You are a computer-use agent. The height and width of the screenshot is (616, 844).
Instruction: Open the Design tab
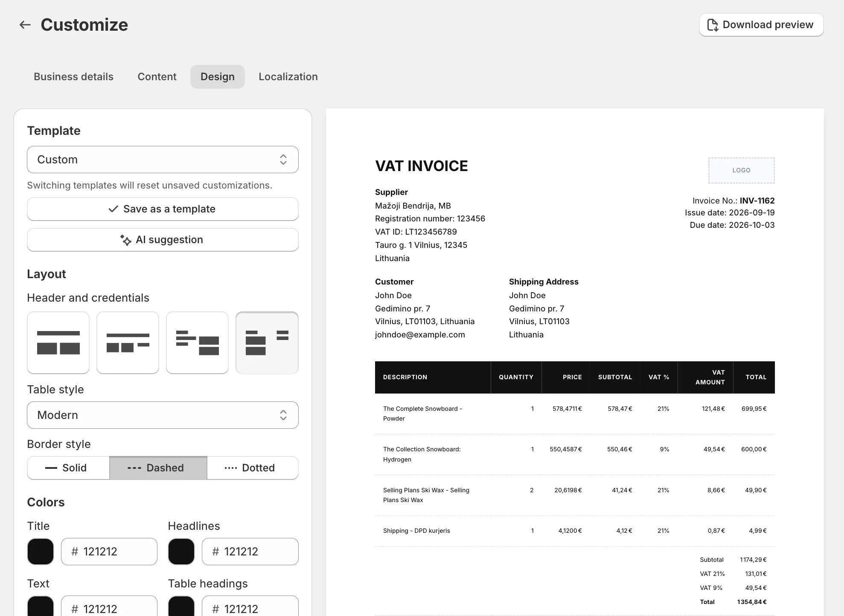pyautogui.click(x=218, y=77)
